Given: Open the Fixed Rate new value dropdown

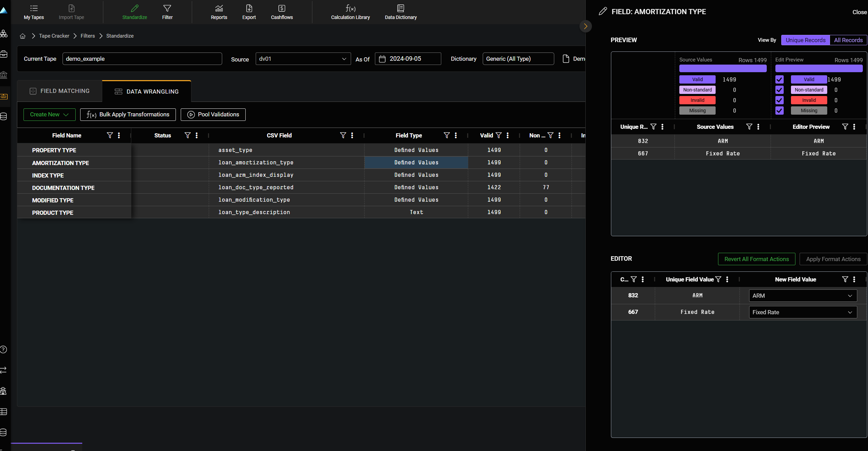Looking at the screenshot, I should click(802, 312).
